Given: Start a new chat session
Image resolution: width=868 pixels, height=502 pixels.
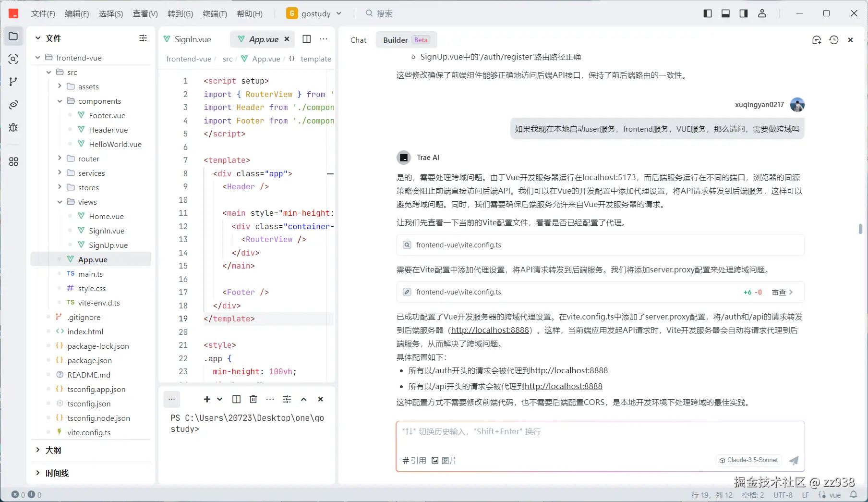Looking at the screenshot, I should coord(817,40).
